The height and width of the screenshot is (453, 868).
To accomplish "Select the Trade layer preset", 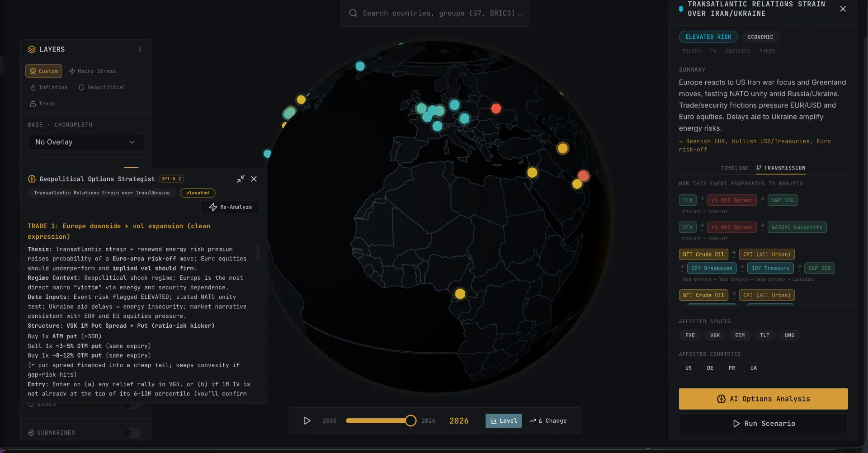I will (x=42, y=104).
